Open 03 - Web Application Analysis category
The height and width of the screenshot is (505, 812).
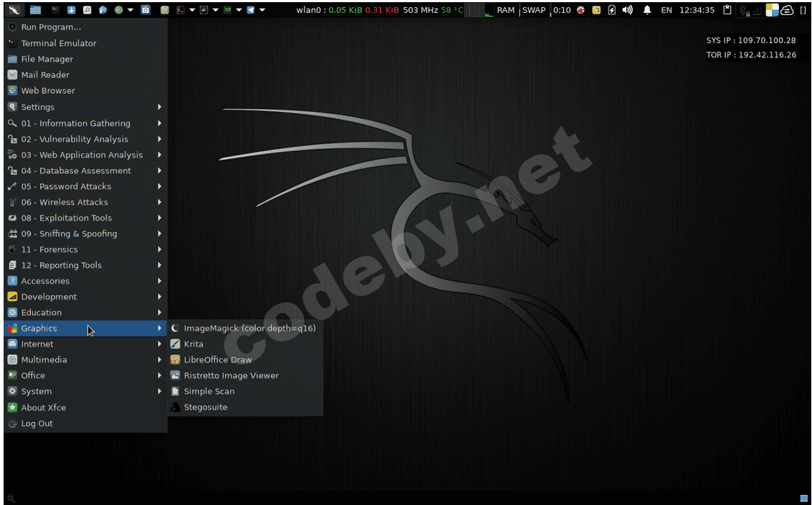pyautogui.click(x=85, y=155)
